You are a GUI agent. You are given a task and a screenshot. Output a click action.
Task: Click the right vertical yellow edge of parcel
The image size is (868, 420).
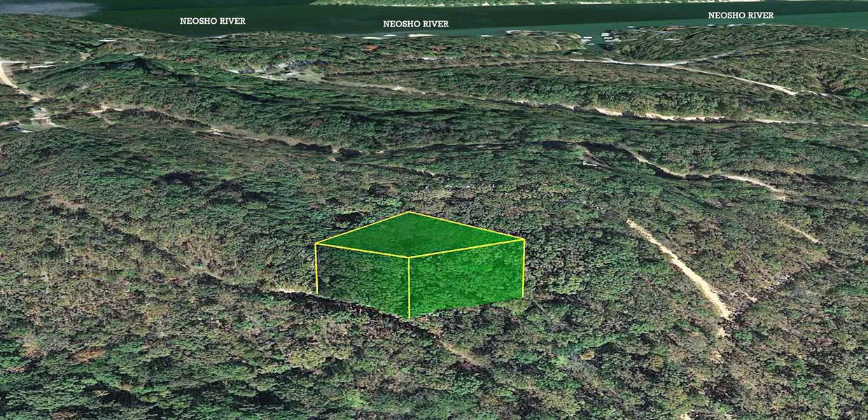(x=524, y=269)
